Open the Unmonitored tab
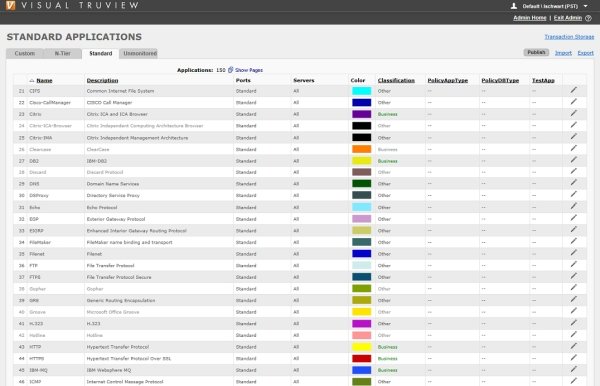This screenshot has height=386, width=600. (x=140, y=54)
